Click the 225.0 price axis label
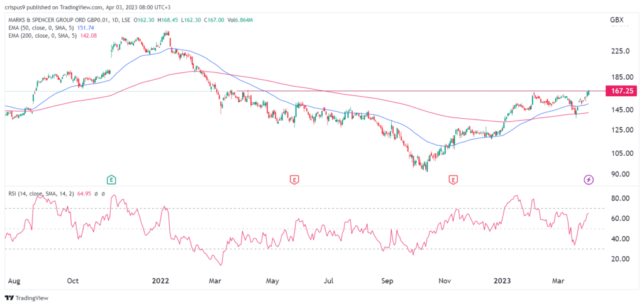This screenshot has height=306, width=644. pos(620,52)
